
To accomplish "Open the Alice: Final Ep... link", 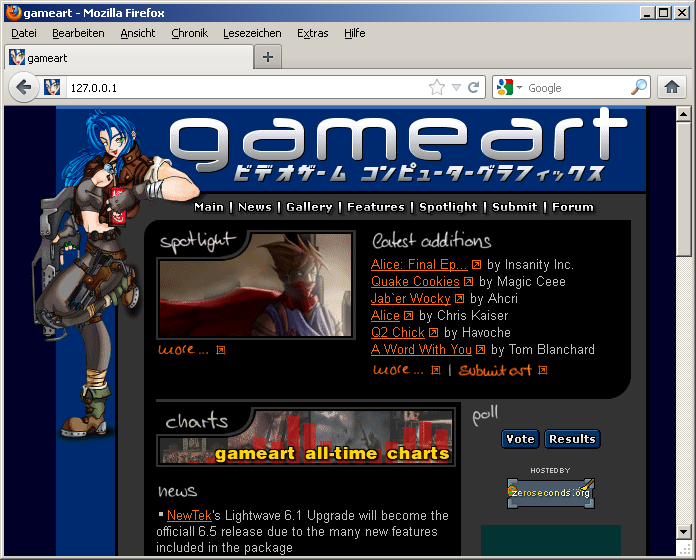I will click(419, 264).
